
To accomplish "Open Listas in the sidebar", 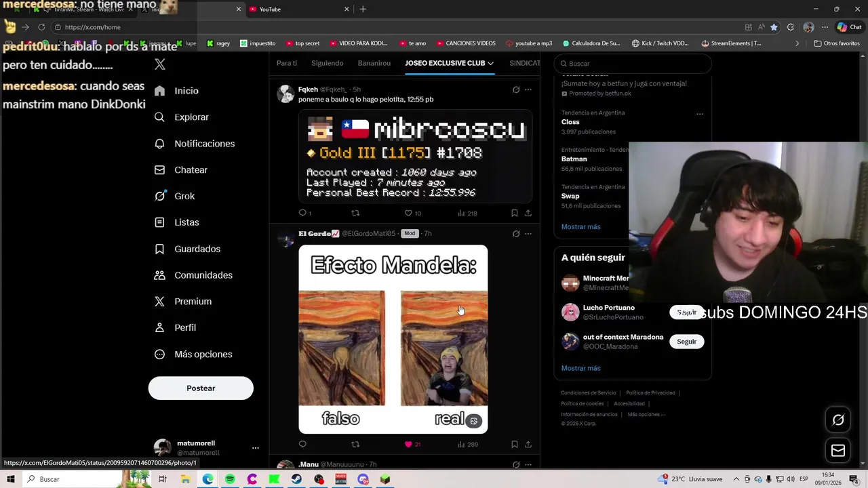I will click(x=176, y=222).
